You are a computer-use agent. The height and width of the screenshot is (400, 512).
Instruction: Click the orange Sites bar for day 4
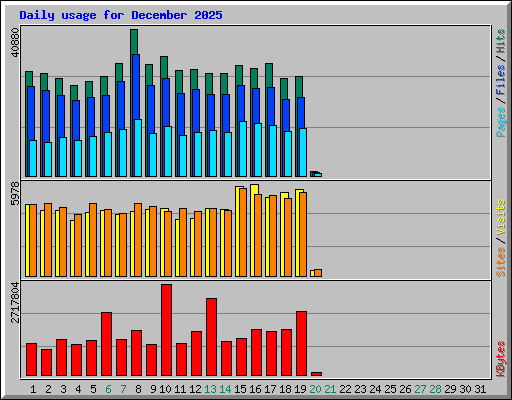coord(78,245)
